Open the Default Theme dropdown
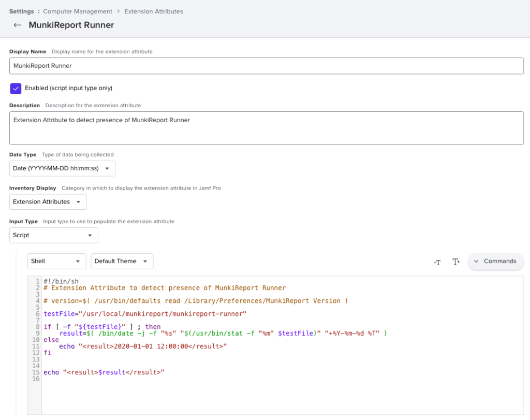 pyautogui.click(x=122, y=261)
